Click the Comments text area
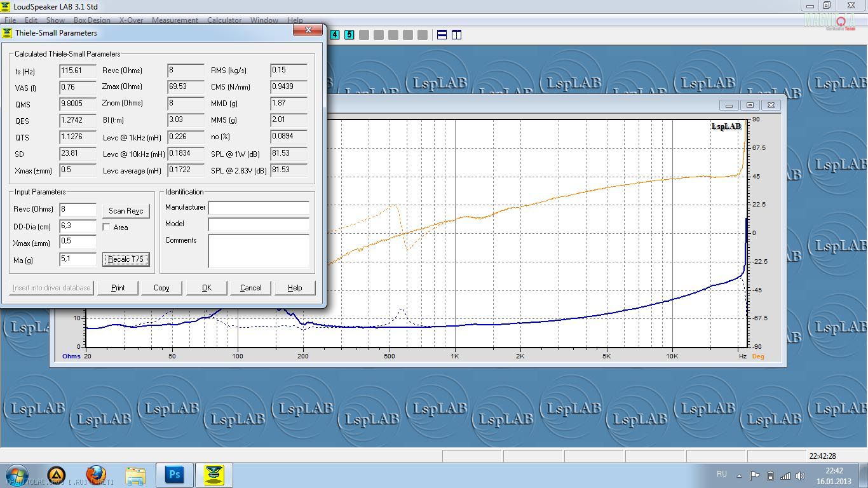 [259, 251]
